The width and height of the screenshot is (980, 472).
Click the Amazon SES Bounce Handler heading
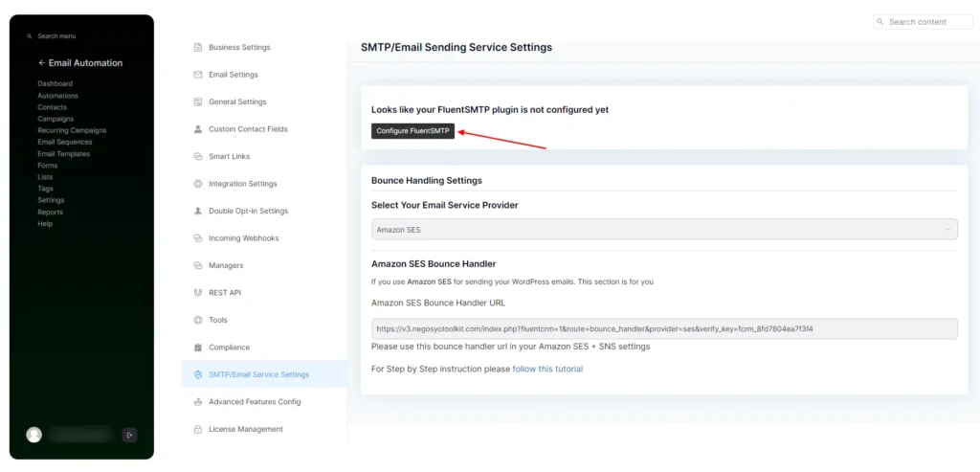tap(434, 264)
